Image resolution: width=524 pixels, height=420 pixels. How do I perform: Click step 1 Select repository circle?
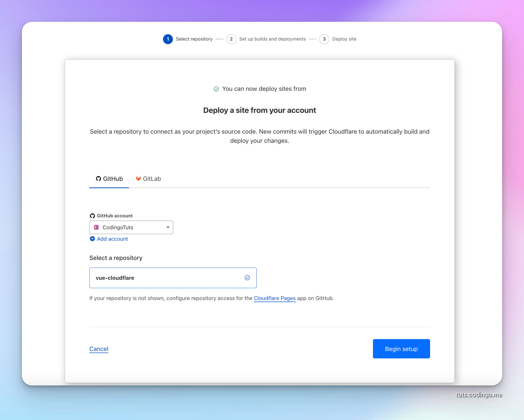coord(168,39)
